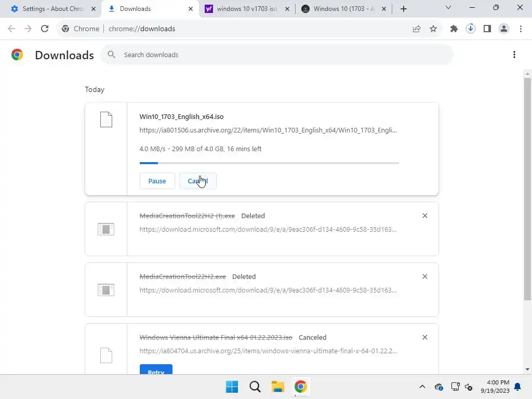Click the scrollbar down arrow

527,369
